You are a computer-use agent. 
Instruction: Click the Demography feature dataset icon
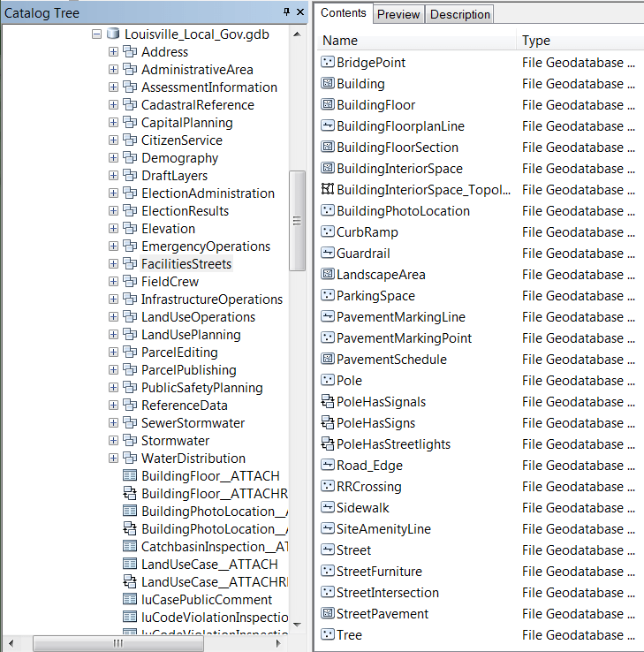point(130,157)
